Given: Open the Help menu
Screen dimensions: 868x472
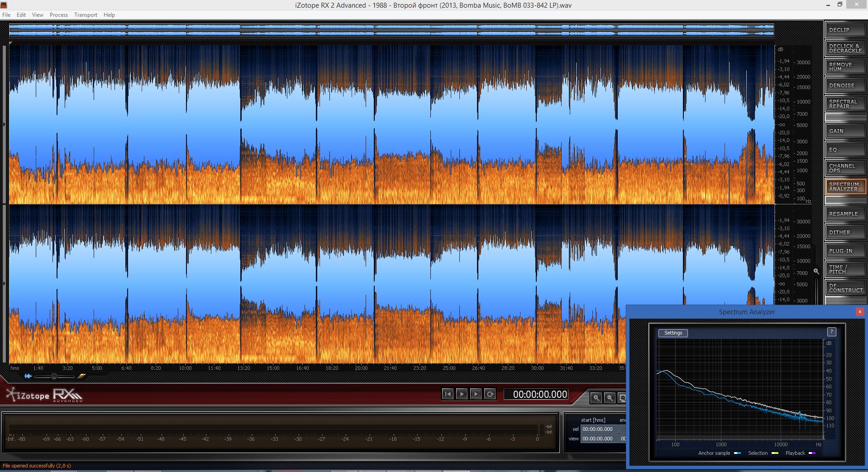Looking at the screenshot, I should pos(109,15).
